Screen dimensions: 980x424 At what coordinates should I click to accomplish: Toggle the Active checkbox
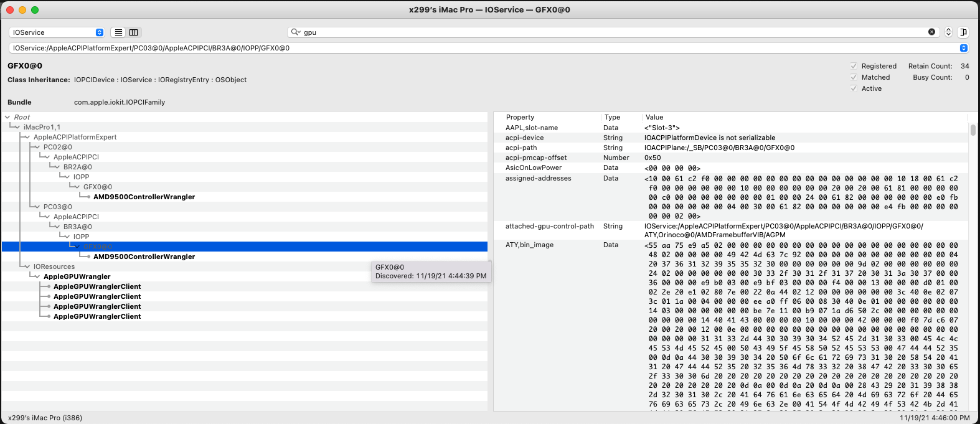point(854,88)
